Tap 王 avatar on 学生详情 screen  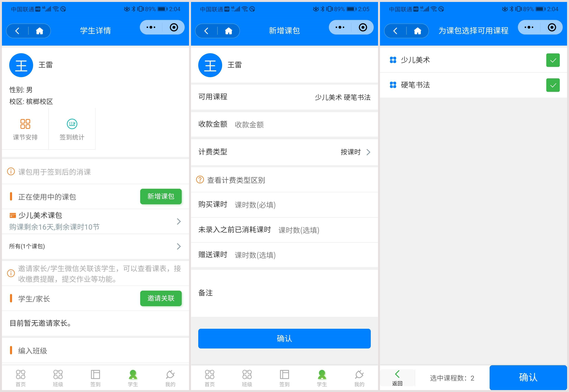click(21, 65)
